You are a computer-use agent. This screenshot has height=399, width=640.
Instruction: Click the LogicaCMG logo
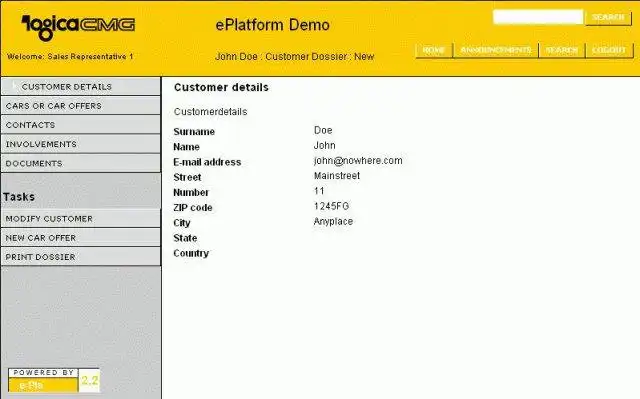(x=78, y=28)
